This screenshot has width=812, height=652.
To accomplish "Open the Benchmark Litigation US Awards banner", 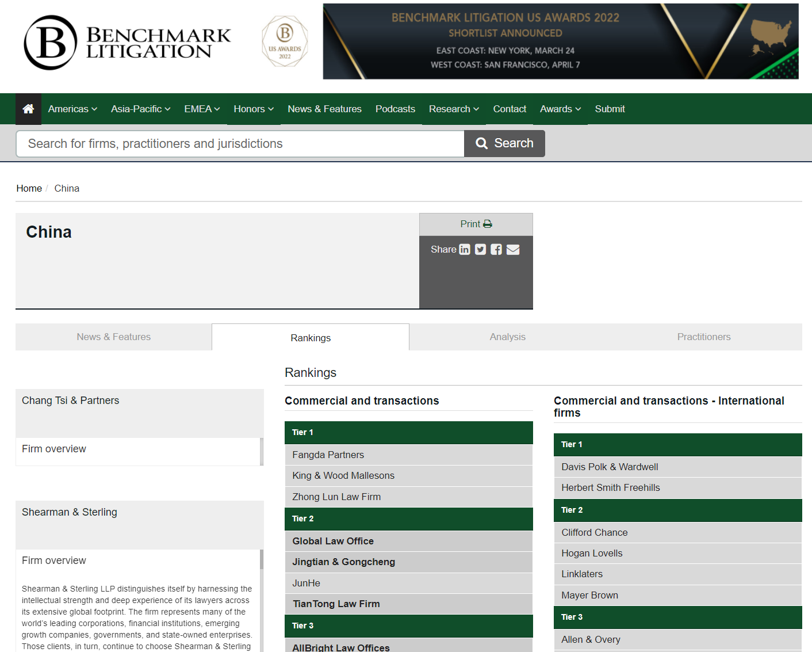I will [x=561, y=41].
